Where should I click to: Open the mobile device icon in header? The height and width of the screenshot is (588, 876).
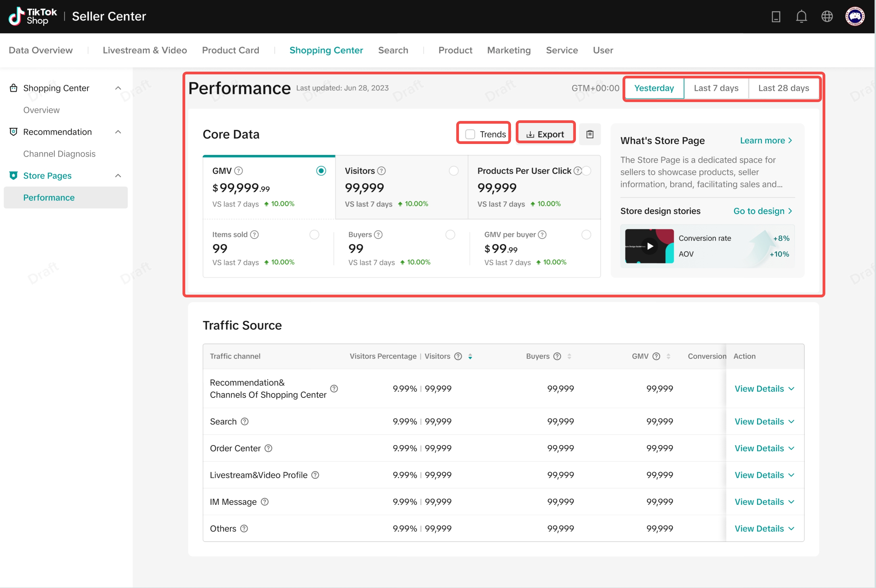pyautogui.click(x=776, y=17)
